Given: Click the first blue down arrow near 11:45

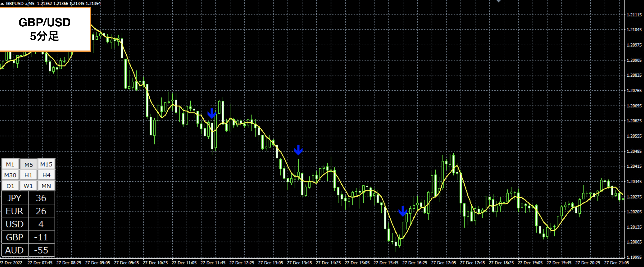Looking at the screenshot, I should click(x=212, y=114).
